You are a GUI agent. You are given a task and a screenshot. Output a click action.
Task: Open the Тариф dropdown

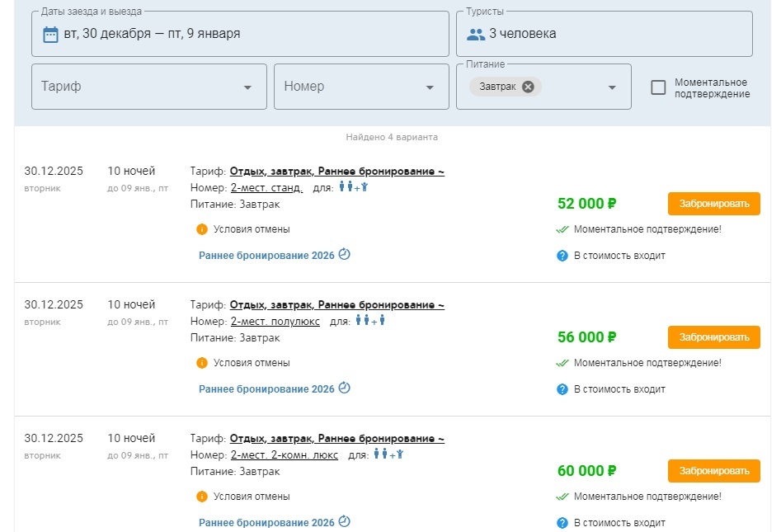click(x=149, y=87)
